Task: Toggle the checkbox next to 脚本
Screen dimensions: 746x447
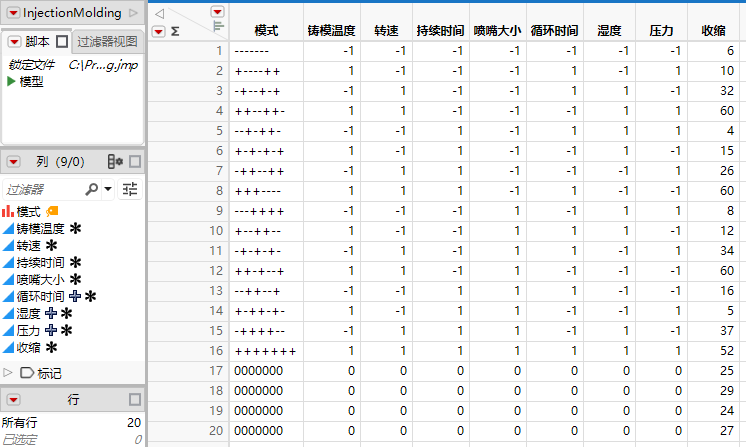Action: 62,42
